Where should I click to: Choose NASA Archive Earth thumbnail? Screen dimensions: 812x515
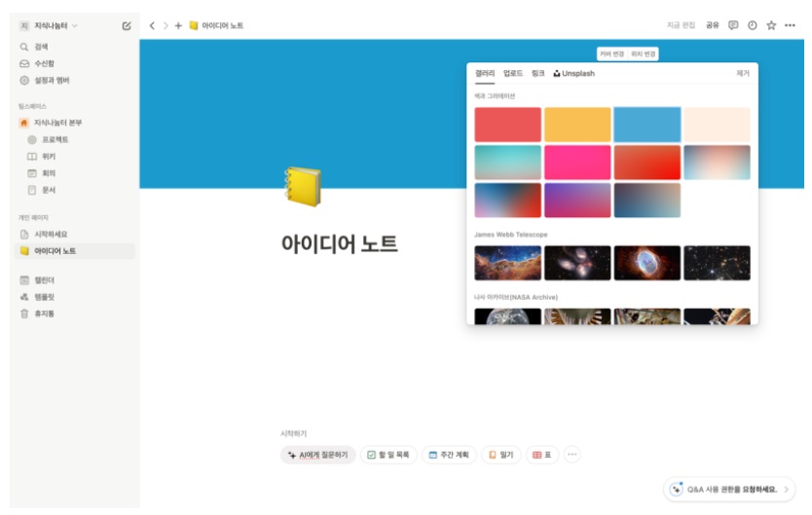click(x=508, y=316)
